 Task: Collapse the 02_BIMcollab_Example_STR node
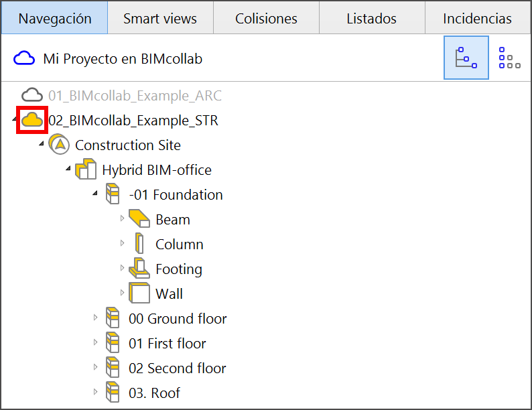(x=14, y=119)
